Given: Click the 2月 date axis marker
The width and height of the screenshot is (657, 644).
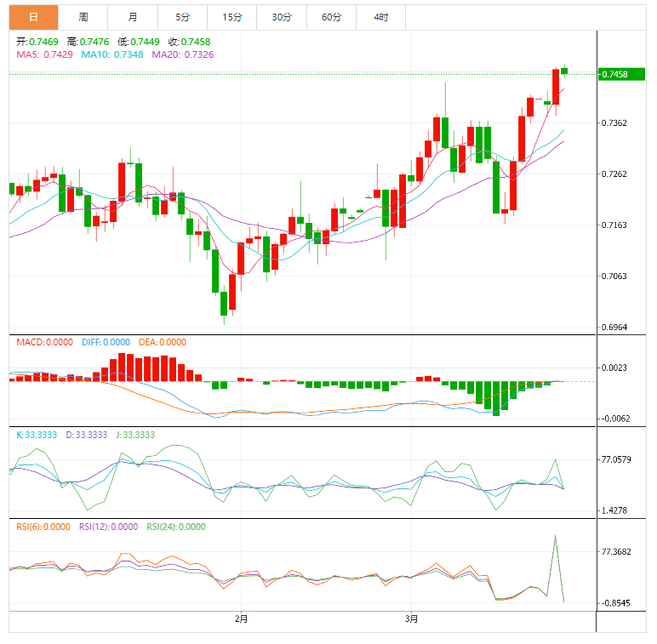Looking at the screenshot, I should tap(242, 618).
